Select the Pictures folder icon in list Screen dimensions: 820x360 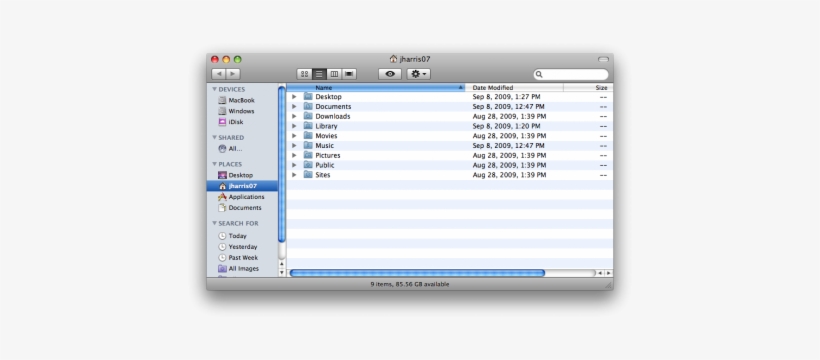(308, 155)
